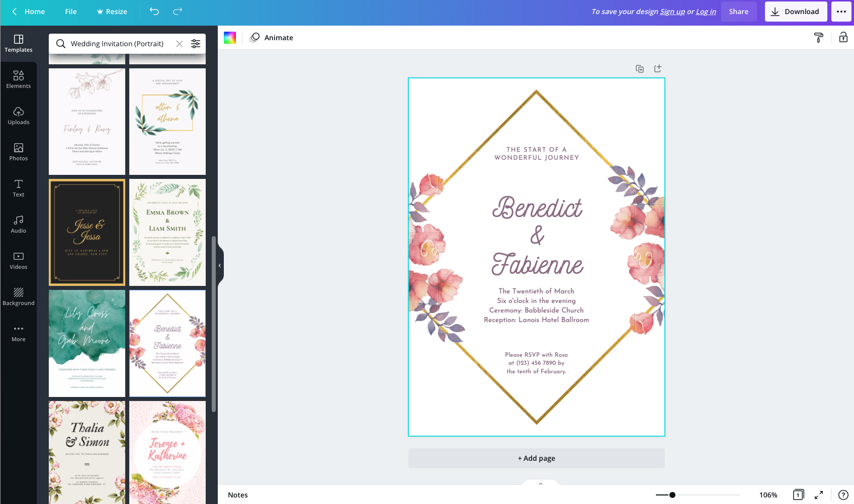
Task: Open search filter options icon
Action: click(x=196, y=44)
